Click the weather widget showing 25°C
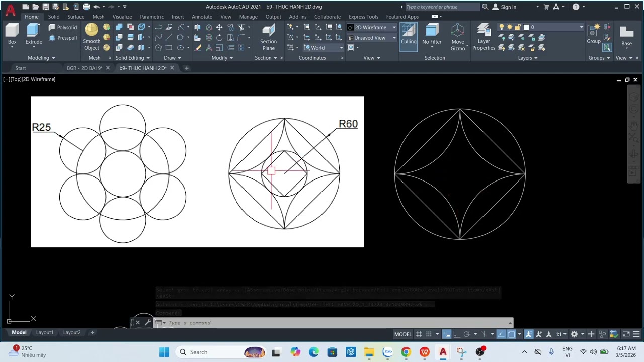 28,351
